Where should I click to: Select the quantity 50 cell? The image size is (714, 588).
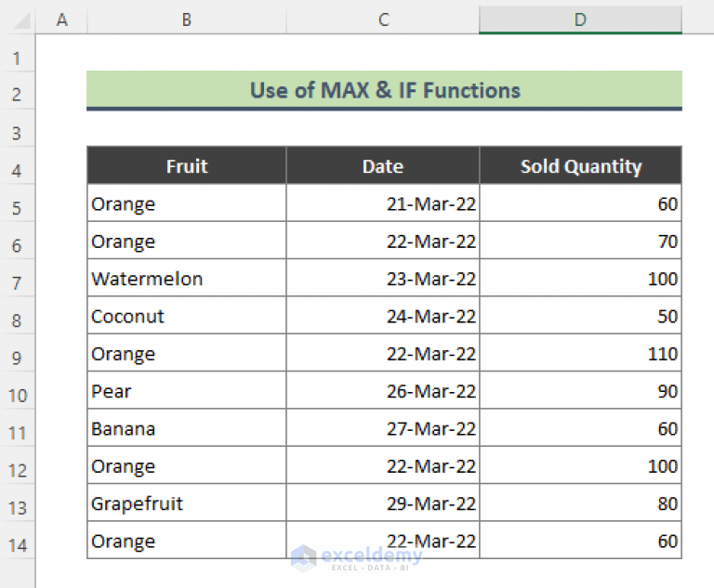click(580, 316)
